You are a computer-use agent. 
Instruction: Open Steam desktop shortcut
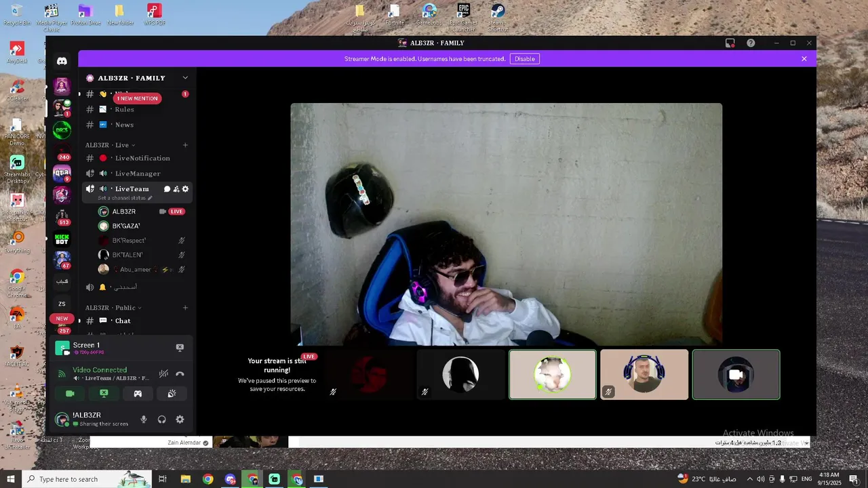pyautogui.click(x=497, y=18)
